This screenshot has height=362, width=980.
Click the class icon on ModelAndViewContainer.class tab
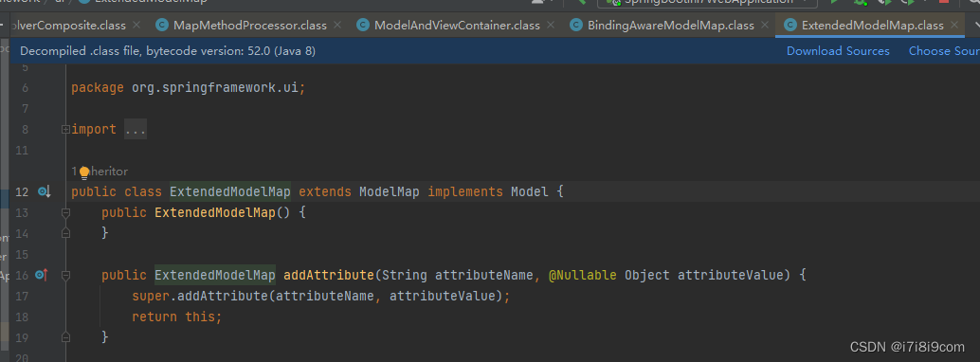[362, 26]
